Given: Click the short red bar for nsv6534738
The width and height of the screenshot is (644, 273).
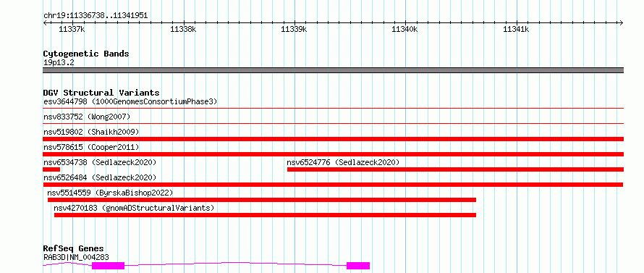Looking at the screenshot, I should tap(51, 169).
